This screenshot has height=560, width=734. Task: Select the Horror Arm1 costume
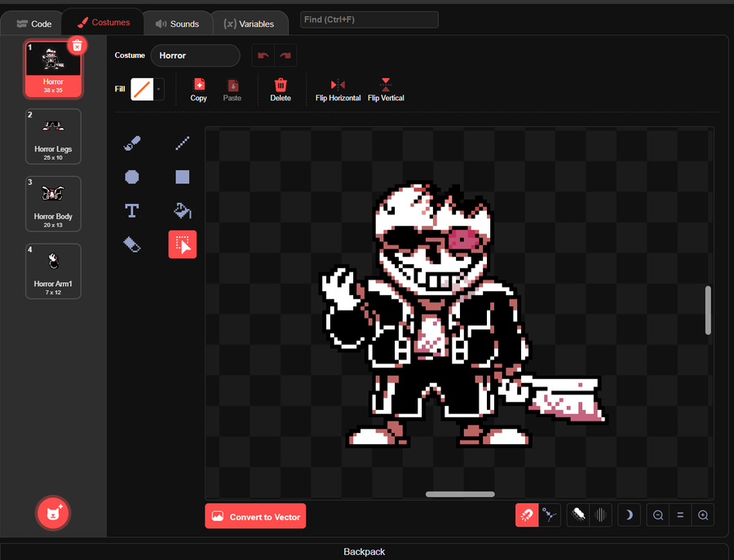pyautogui.click(x=53, y=271)
